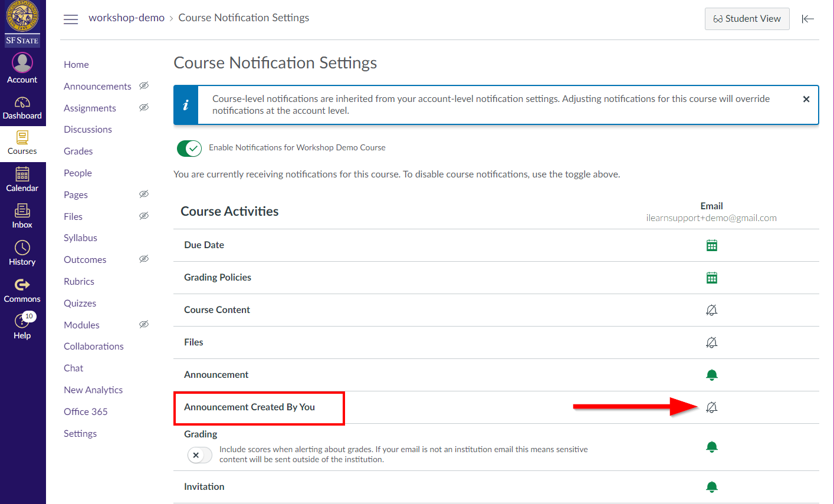Viewport: 834px width, 504px height.
Task: Disable notifications for Workshop Demo Course toggle
Action: point(189,148)
